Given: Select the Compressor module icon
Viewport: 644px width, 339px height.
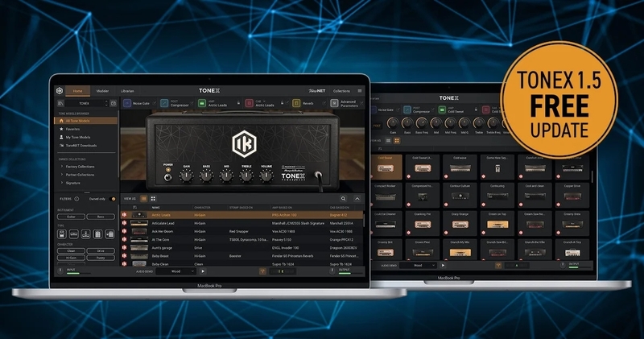Looking at the screenshot, I should coord(164,103).
